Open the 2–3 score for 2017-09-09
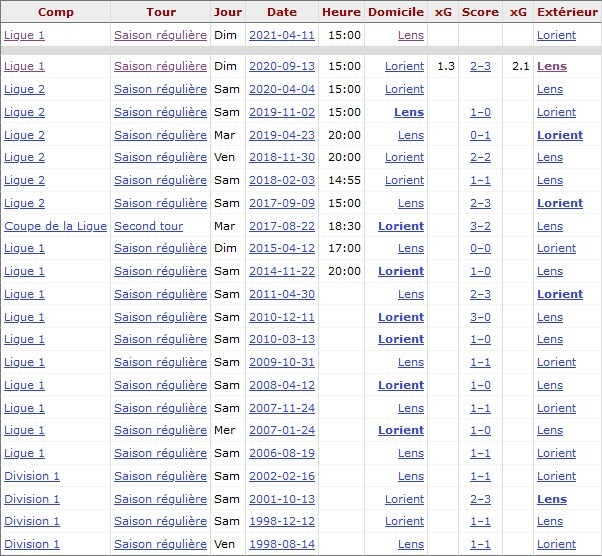602x556 pixels. [x=480, y=204]
